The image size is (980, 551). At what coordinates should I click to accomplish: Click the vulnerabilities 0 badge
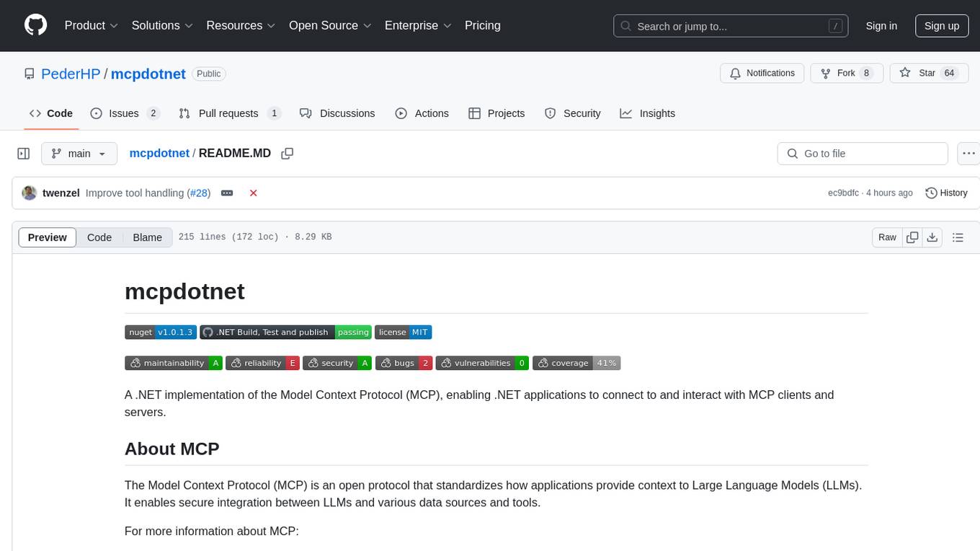pyautogui.click(x=482, y=363)
